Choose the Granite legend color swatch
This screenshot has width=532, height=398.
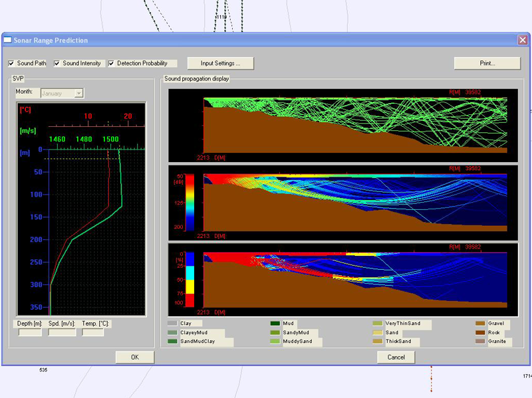pyautogui.click(x=479, y=342)
